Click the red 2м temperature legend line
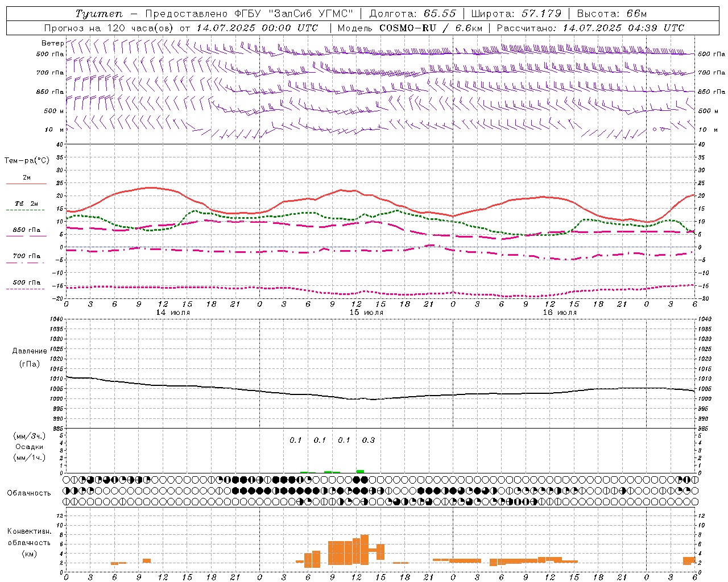 click(26, 184)
